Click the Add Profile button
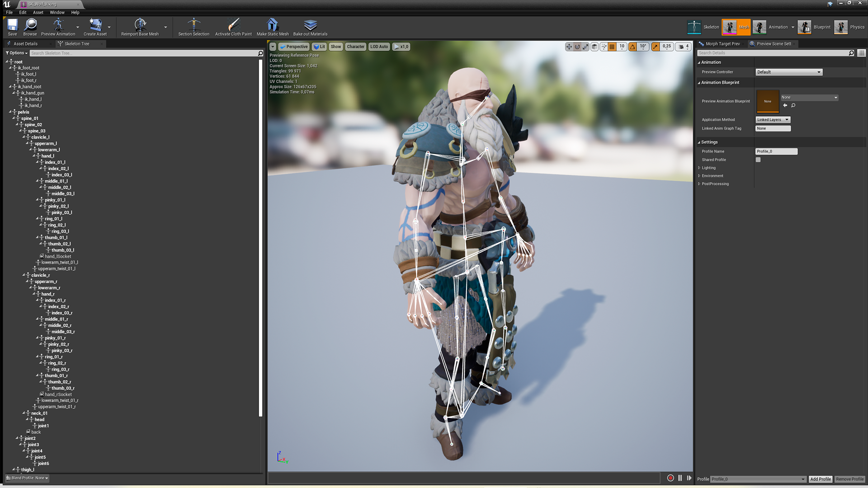The image size is (868, 488). point(820,479)
